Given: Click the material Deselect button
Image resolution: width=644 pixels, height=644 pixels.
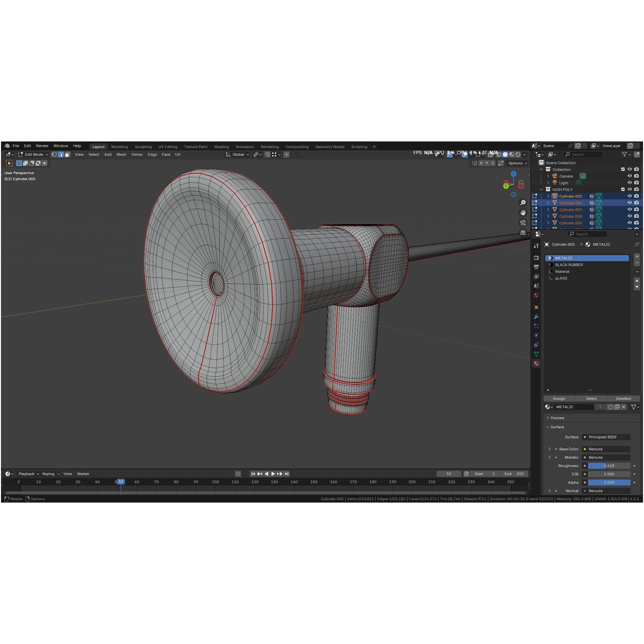Looking at the screenshot, I should 624,399.
